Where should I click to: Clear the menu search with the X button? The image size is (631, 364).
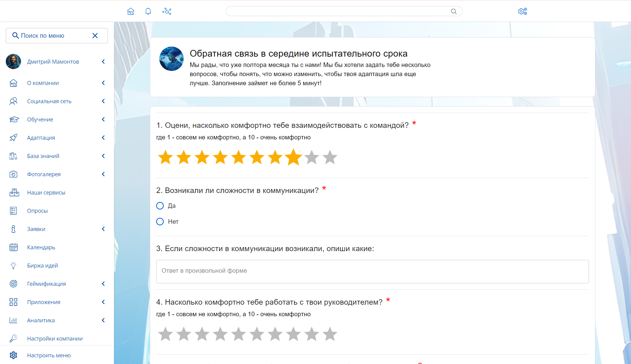(x=95, y=36)
